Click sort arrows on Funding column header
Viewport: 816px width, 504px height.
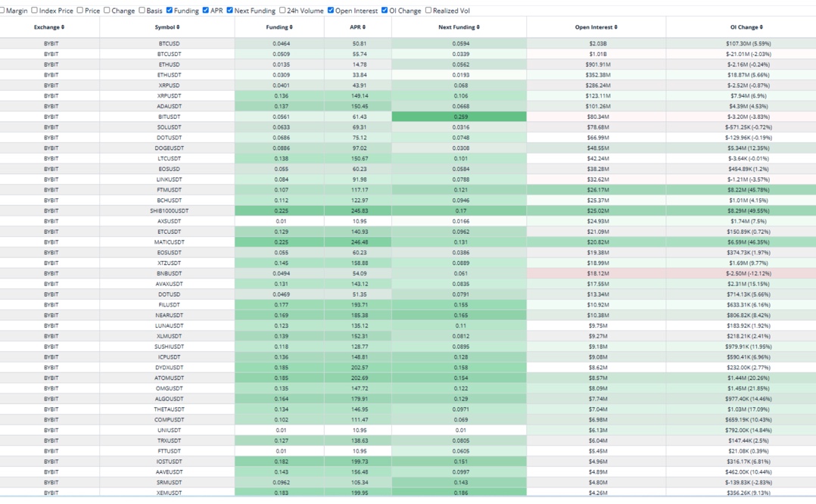click(x=291, y=27)
